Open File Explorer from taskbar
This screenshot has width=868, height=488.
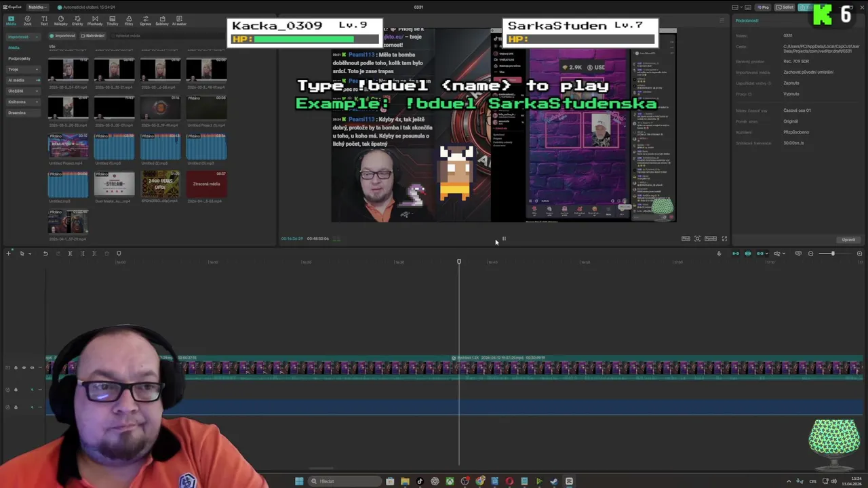(x=405, y=481)
